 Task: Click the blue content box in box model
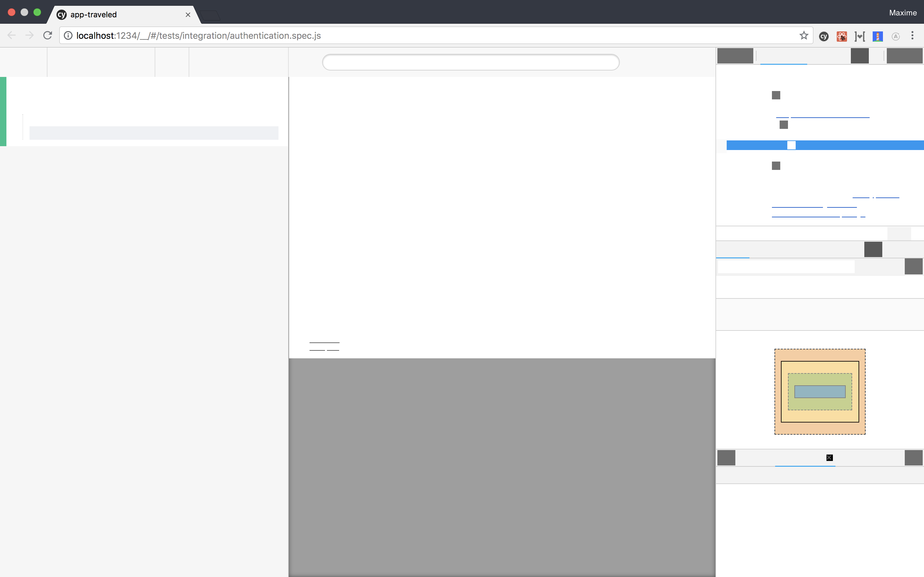pos(820,391)
